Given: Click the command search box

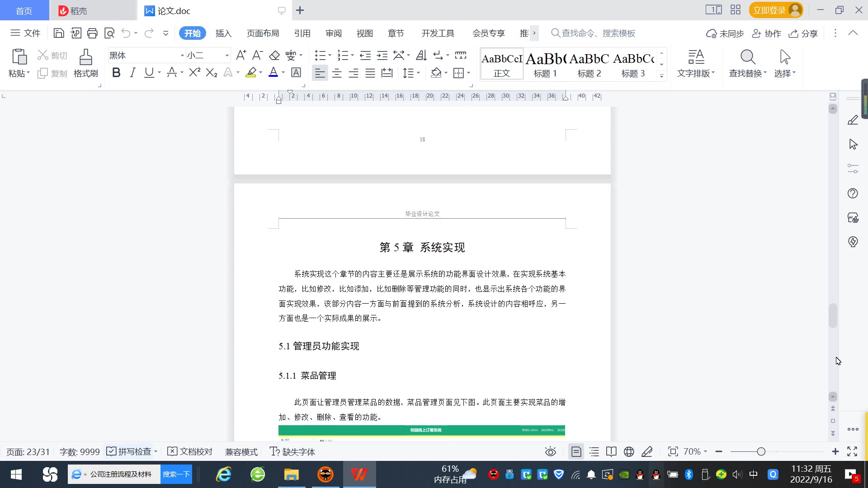Looking at the screenshot, I should tap(598, 33).
